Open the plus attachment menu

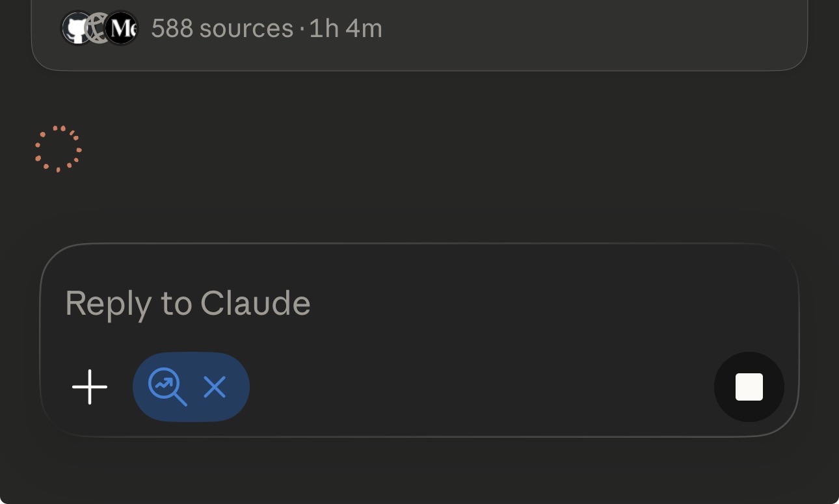pos(90,387)
